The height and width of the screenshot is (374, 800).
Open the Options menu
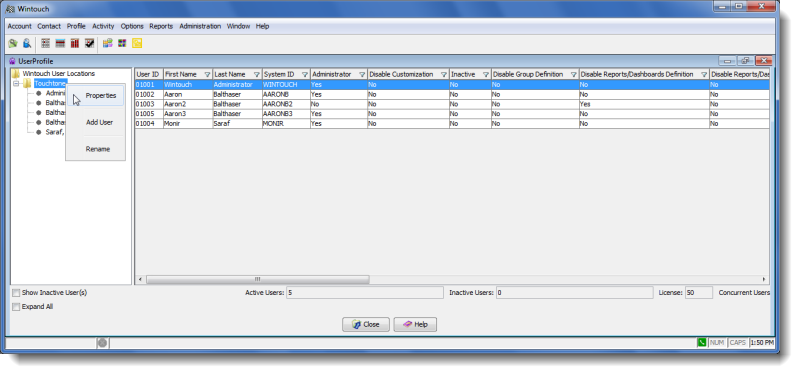(x=132, y=26)
